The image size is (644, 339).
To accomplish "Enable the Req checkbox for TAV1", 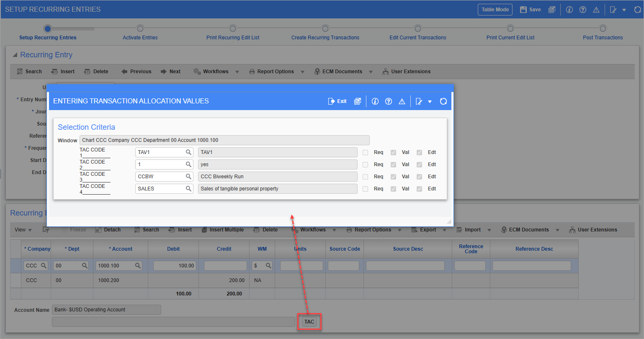I will click(365, 152).
